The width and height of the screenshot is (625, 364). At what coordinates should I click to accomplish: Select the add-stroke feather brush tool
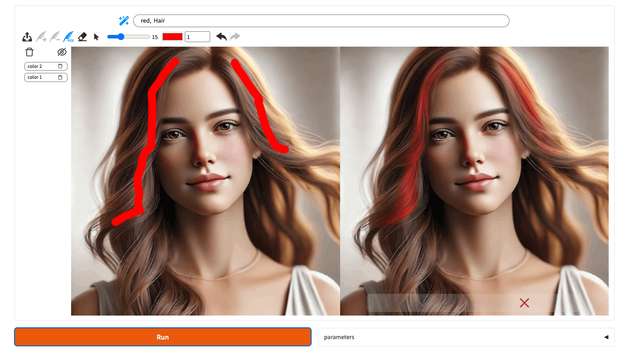41,37
